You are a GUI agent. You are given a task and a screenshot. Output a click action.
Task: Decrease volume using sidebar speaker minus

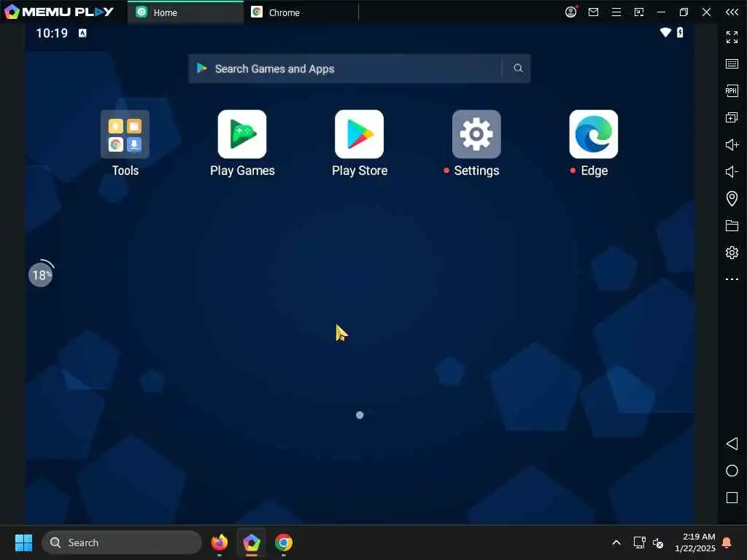click(732, 171)
